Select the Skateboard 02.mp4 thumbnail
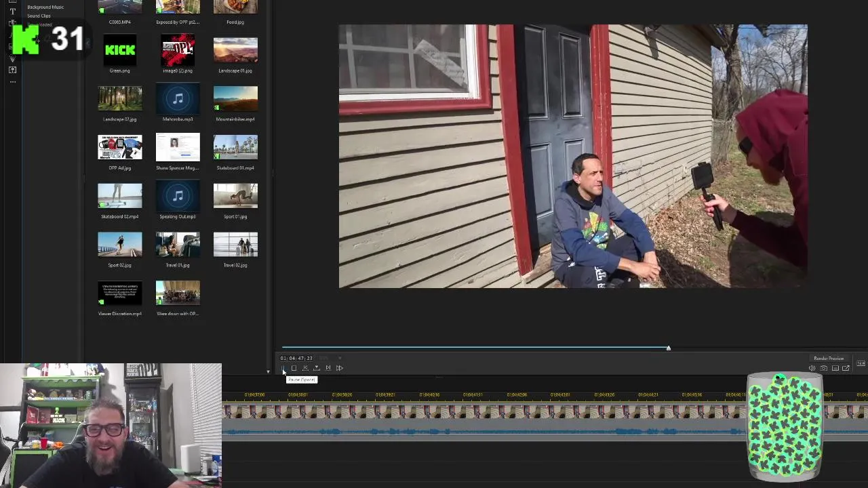Screen dimensions: 868x488 coord(120,196)
